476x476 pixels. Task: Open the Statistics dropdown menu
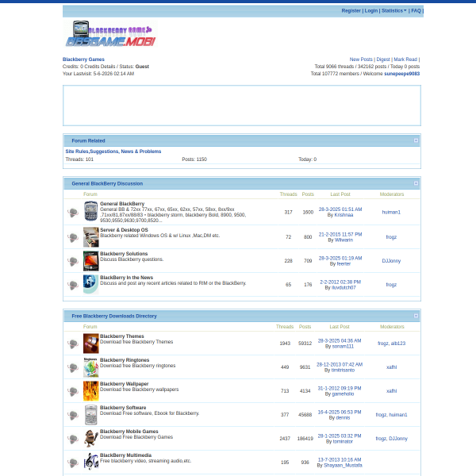click(393, 10)
